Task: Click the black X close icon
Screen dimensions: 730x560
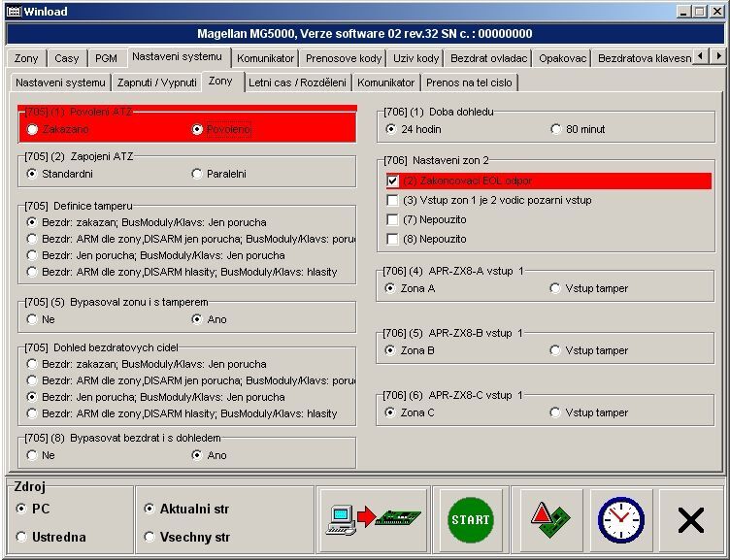Action: 690,520
